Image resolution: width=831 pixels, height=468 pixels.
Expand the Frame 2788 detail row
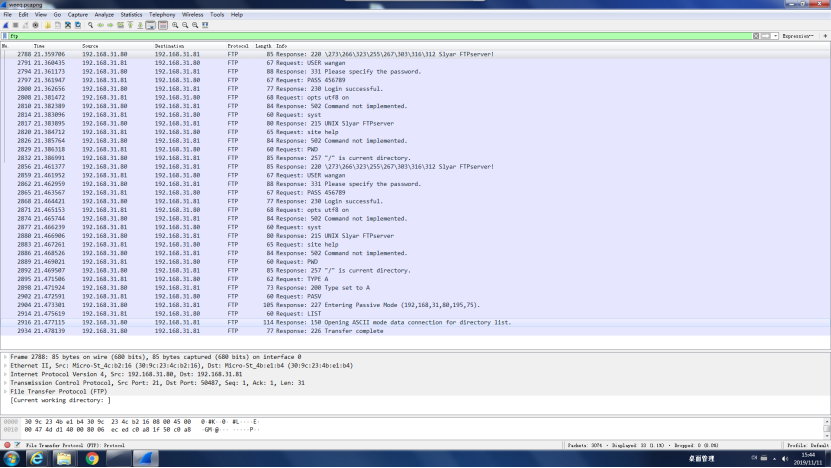(x=5, y=357)
